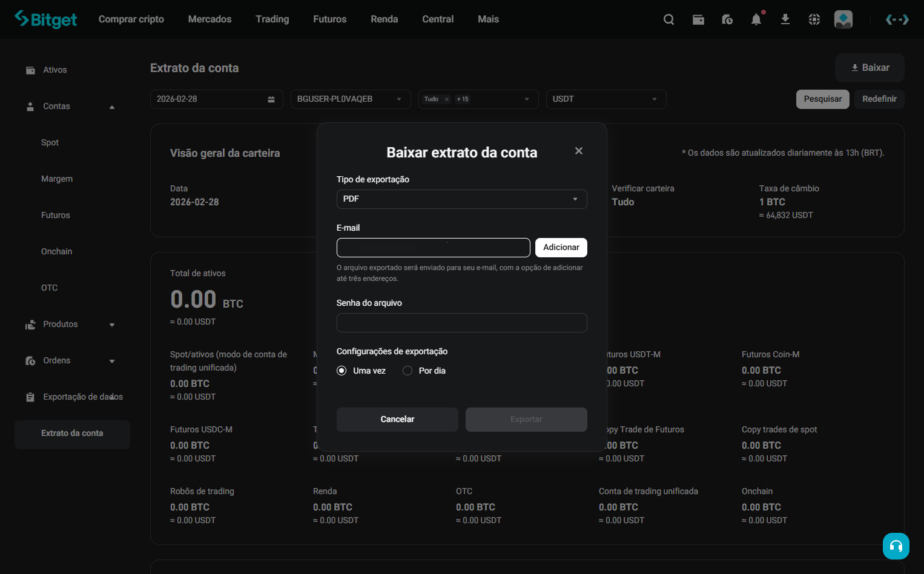Remove the Tudo tag from filter
This screenshot has width=924, height=574.
click(x=447, y=99)
